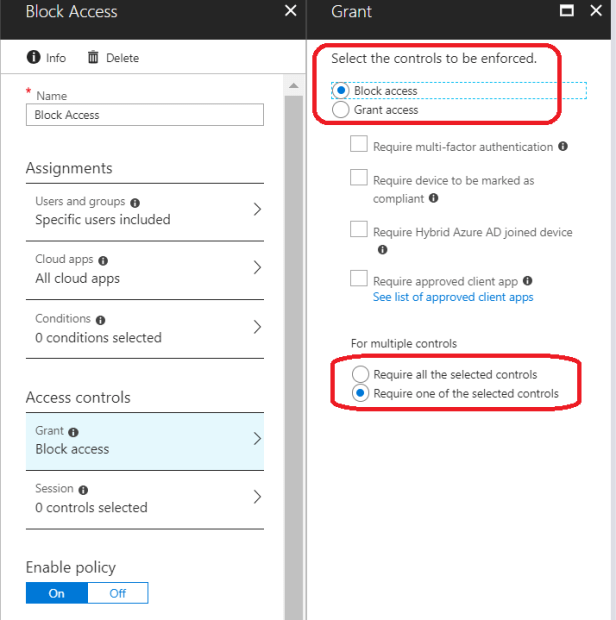Viewport: 616px width, 620px height.
Task: Click the Info icon in Block Access toolbar
Action: pyautogui.click(x=33, y=58)
